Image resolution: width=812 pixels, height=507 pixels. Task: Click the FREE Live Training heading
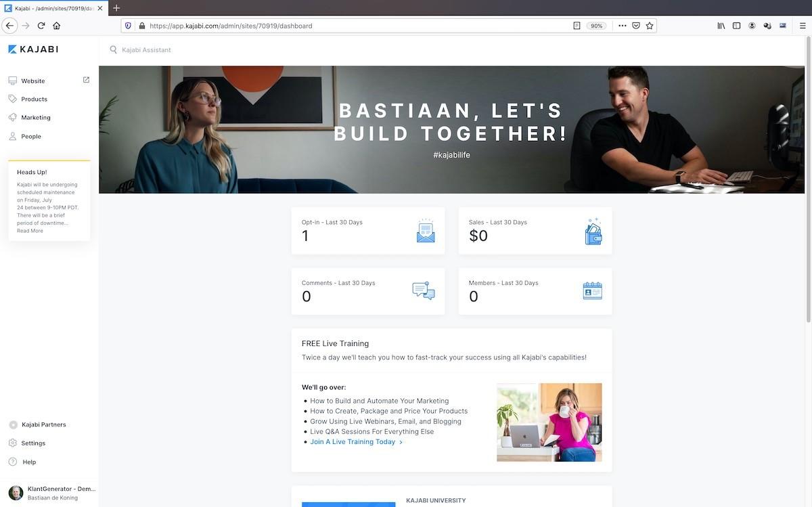pyautogui.click(x=335, y=343)
